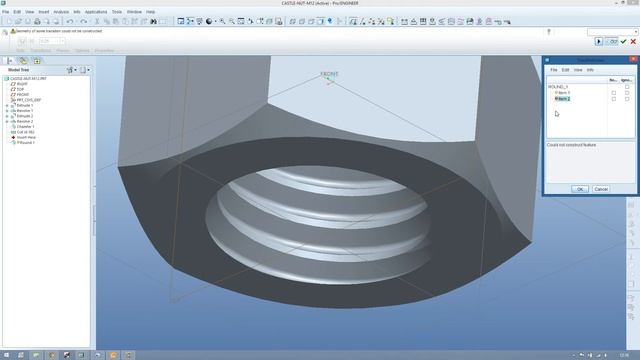Image resolution: width=640 pixels, height=360 pixels.
Task: Click the red X cancel feature icon
Action: point(633,42)
